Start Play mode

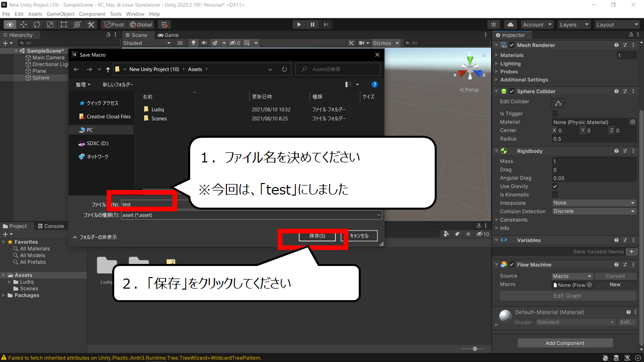(x=299, y=24)
